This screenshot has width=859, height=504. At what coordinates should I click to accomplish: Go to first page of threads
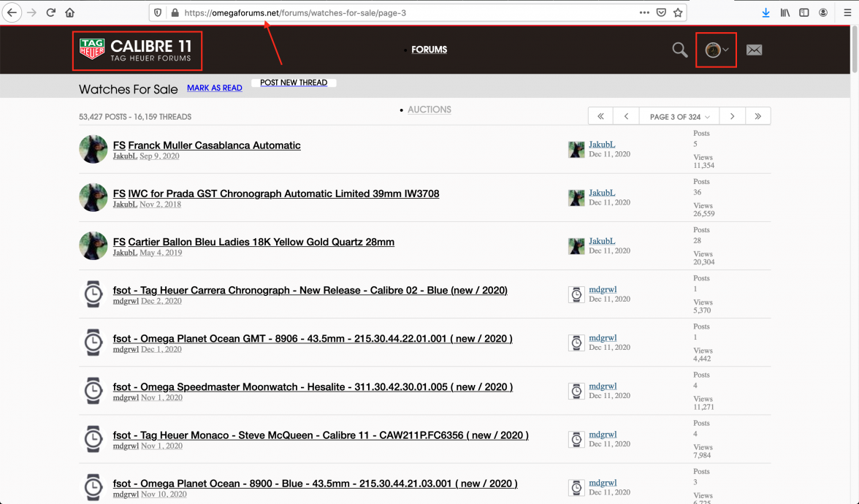(600, 116)
